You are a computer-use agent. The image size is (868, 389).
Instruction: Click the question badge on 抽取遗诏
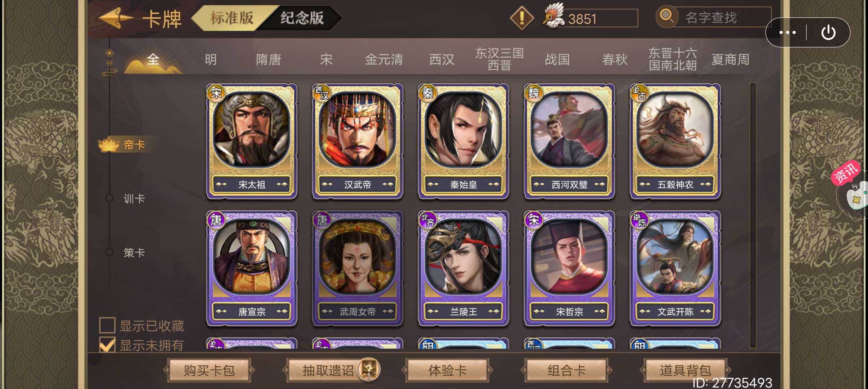point(369,369)
